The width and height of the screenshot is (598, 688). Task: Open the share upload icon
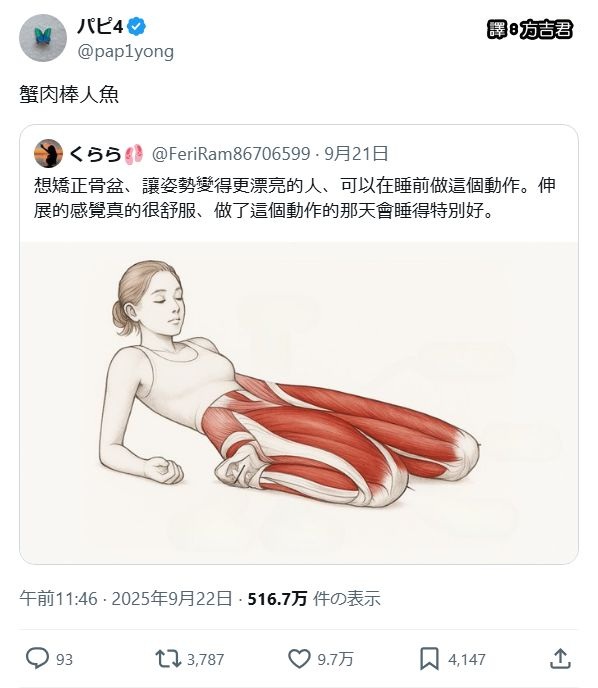coord(560,659)
